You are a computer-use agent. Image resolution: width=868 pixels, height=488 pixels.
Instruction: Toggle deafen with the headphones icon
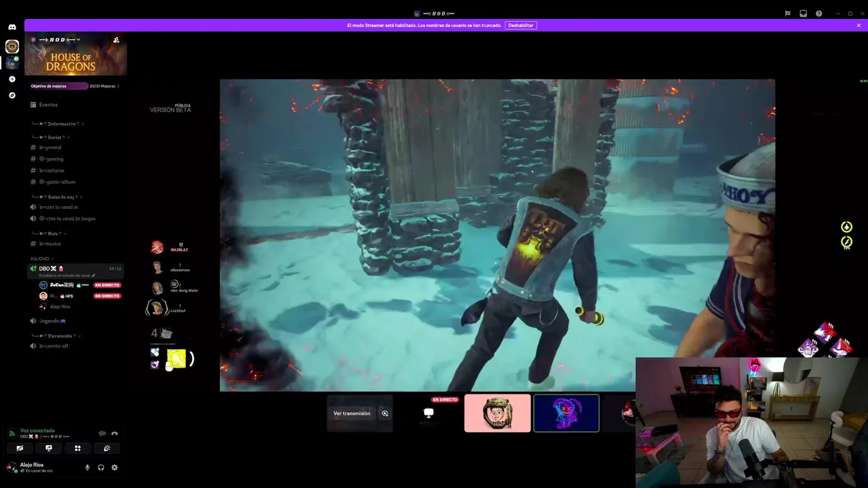pos(101,468)
